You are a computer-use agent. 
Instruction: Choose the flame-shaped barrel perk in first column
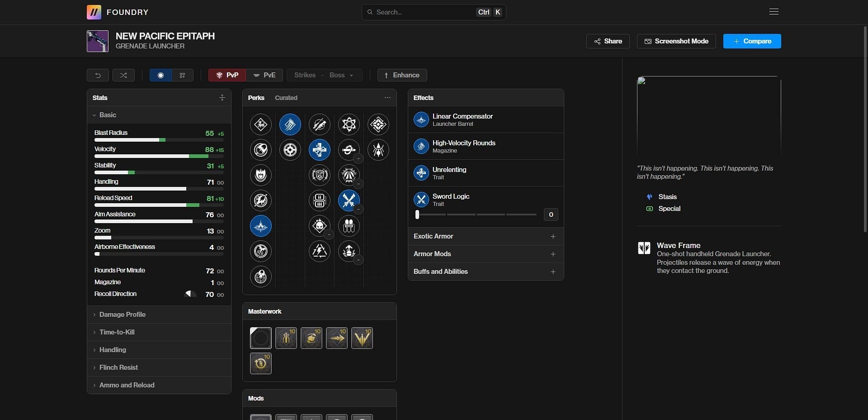(x=261, y=175)
